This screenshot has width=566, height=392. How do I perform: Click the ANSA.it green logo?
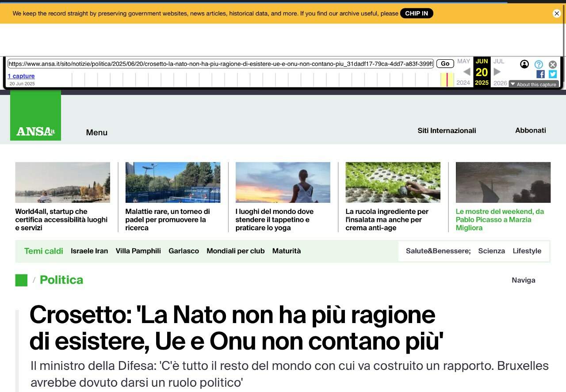pyautogui.click(x=35, y=115)
